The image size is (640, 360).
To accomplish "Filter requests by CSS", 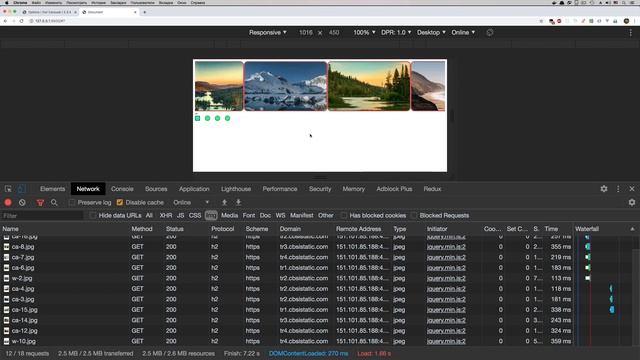I will click(x=195, y=216).
